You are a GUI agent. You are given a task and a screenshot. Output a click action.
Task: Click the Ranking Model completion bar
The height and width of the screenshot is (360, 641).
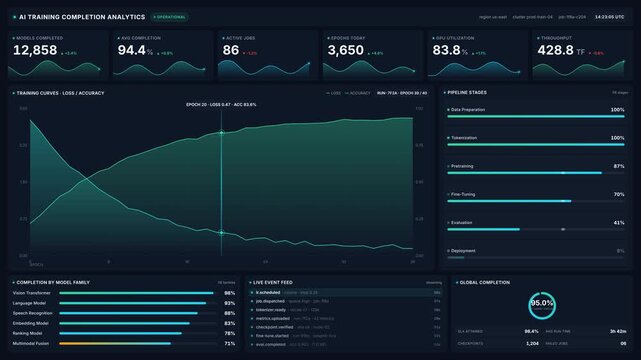(138, 333)
